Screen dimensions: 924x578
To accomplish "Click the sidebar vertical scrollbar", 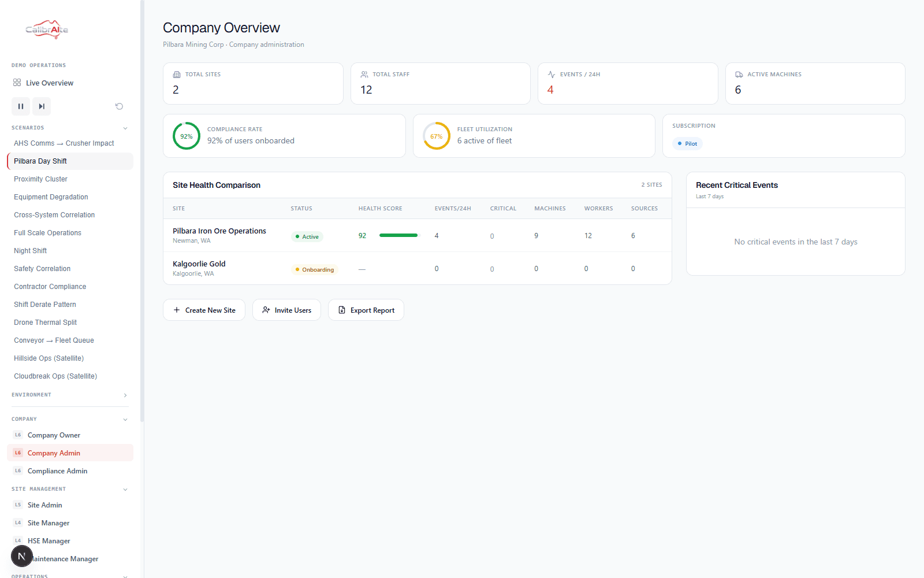I will [x=142, y=211].
